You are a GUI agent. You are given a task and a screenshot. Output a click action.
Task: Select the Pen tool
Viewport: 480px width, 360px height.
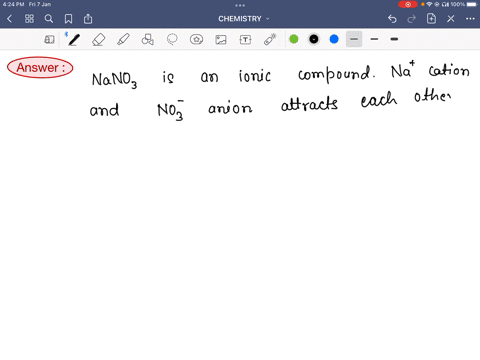(74, 39)
